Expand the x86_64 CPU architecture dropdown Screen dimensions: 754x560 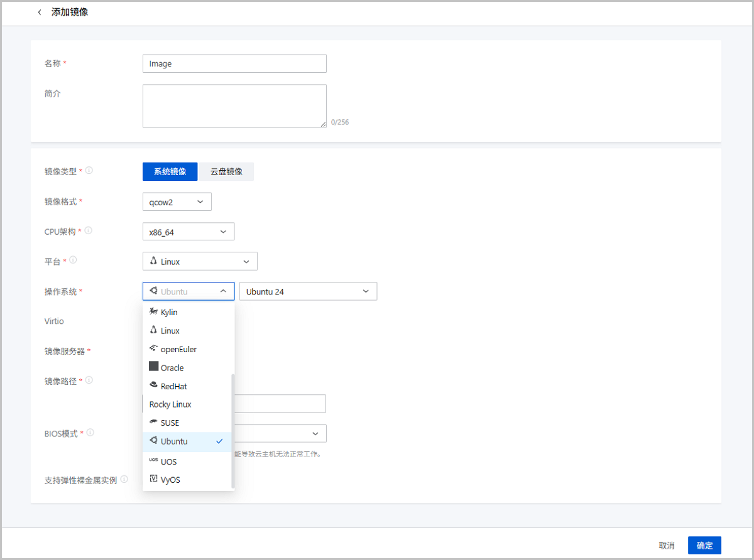point(188,232)
